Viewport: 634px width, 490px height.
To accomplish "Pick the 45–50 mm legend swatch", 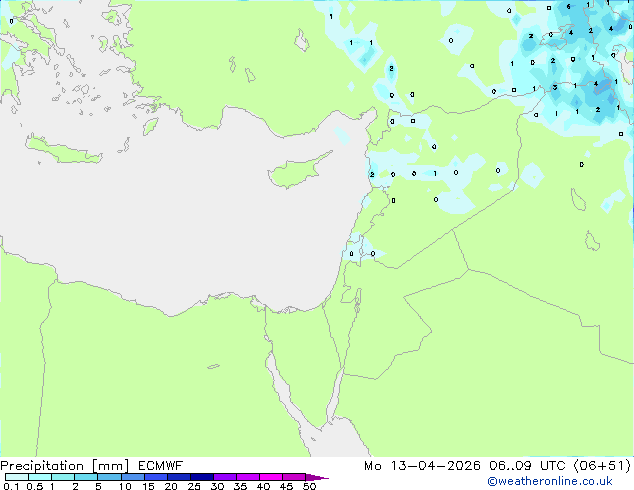I will 294,477.
